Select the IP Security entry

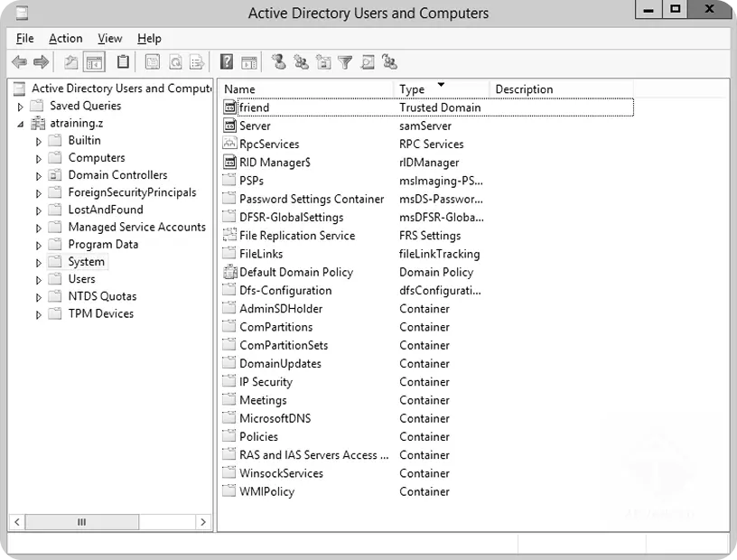[x=266, y=382]
